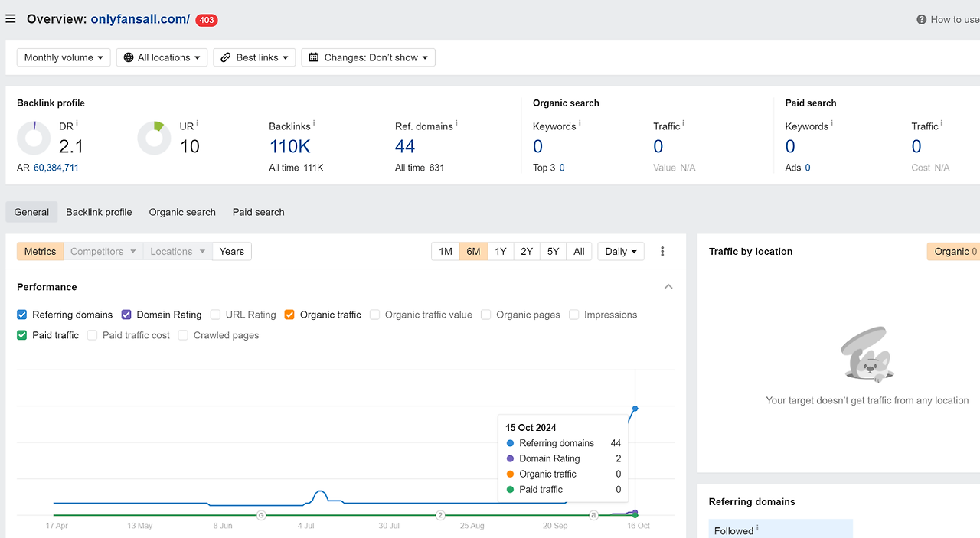This screenshot has width=980, height=538.
Task: Enable the Organic traffic value checkbox
Action: pos(374,315)
